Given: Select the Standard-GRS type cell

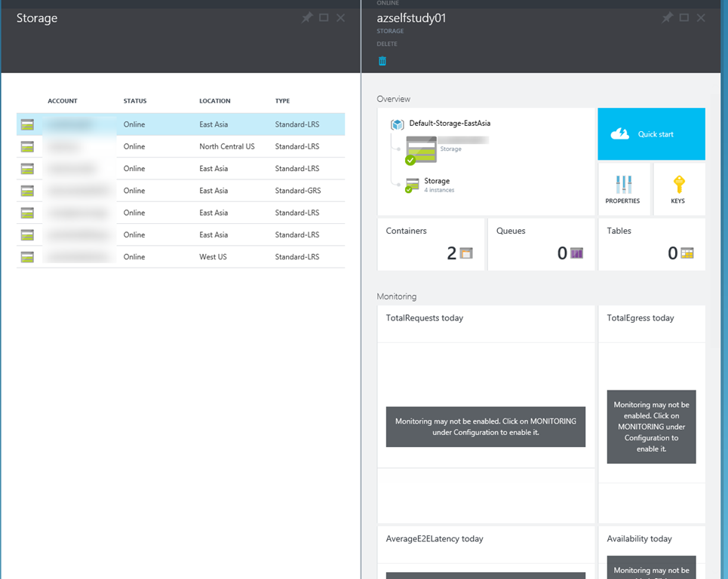Looking at the screenshot, I should (297, 191).
